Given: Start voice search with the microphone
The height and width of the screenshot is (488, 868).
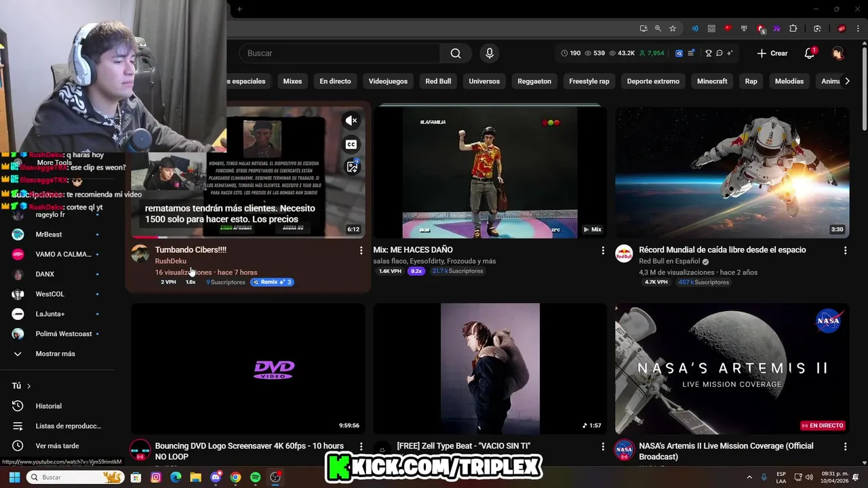Looking at the screenshot, I should (490, 54).
